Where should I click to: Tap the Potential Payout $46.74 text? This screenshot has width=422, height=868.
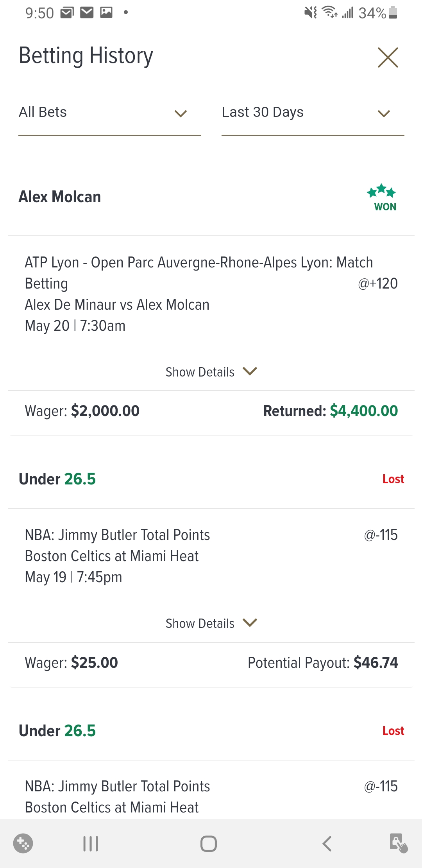point(323,663)
